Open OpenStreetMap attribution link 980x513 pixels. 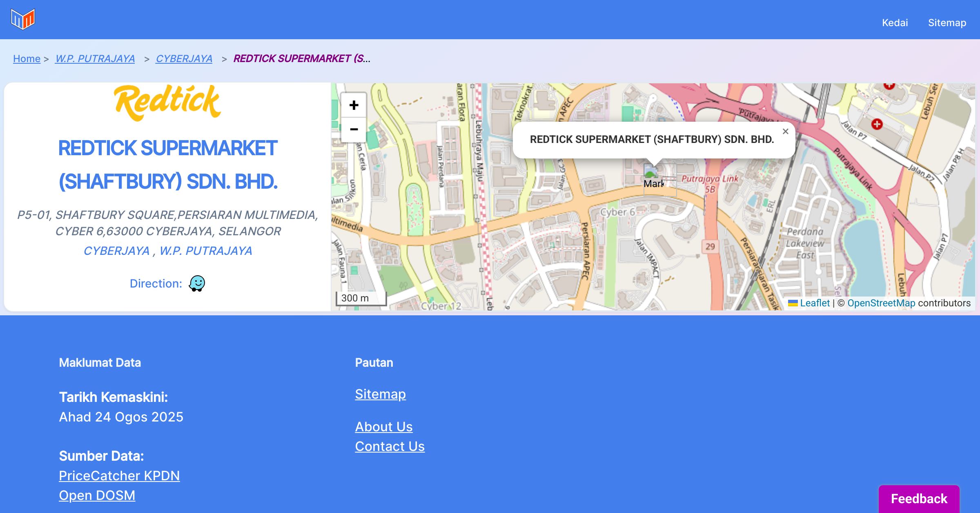(881, 303)
